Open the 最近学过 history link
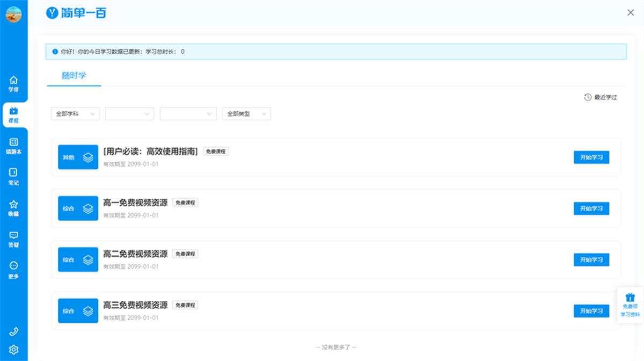This screenshot has height=361, width=644. (601, 98)
